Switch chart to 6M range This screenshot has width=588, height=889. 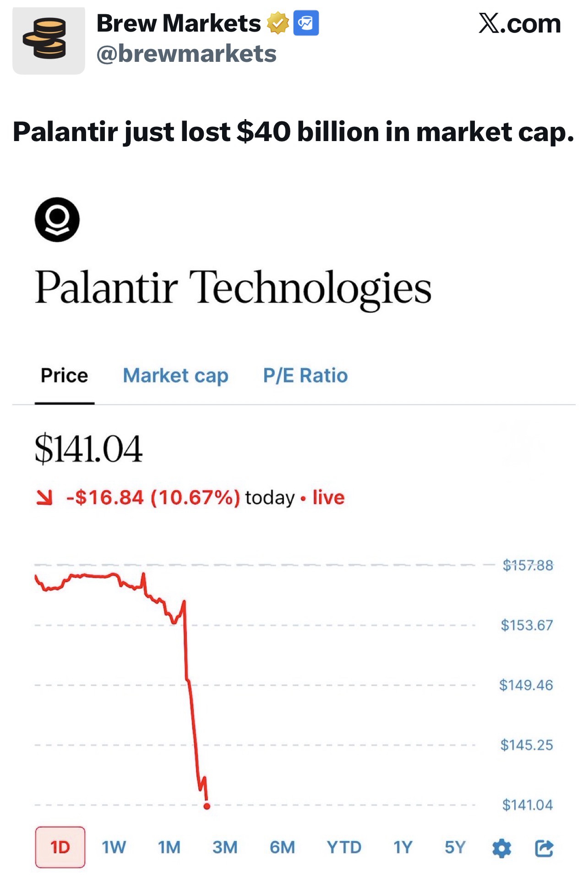(282, 847)
